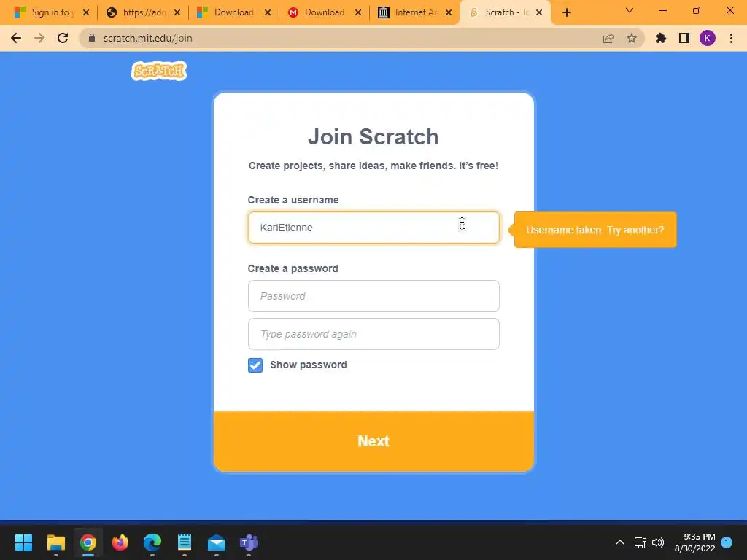747x560 pixels.
Task: Open the Mail app in the taskbar
Action: click(x=217, y=542)
